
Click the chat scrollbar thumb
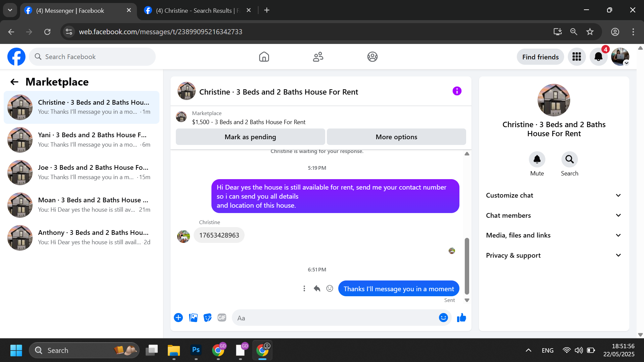pyautogui.click(x=467, y=266)
